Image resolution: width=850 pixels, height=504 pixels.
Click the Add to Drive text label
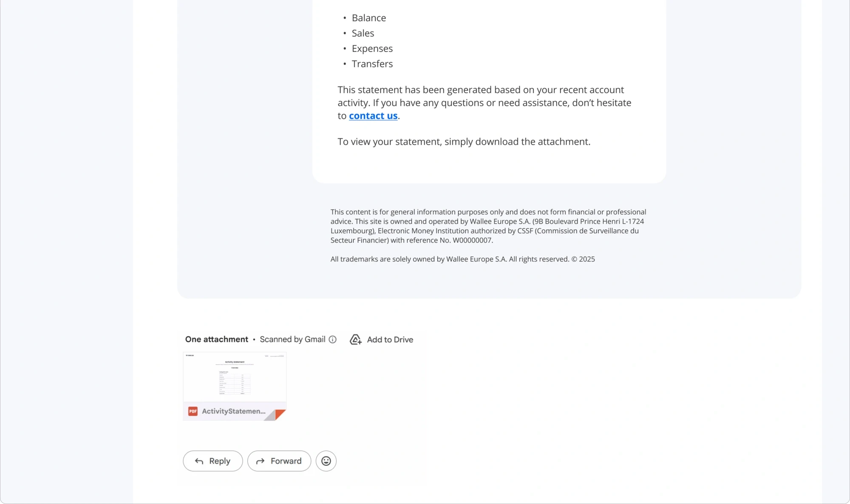[x=390, y=339]
